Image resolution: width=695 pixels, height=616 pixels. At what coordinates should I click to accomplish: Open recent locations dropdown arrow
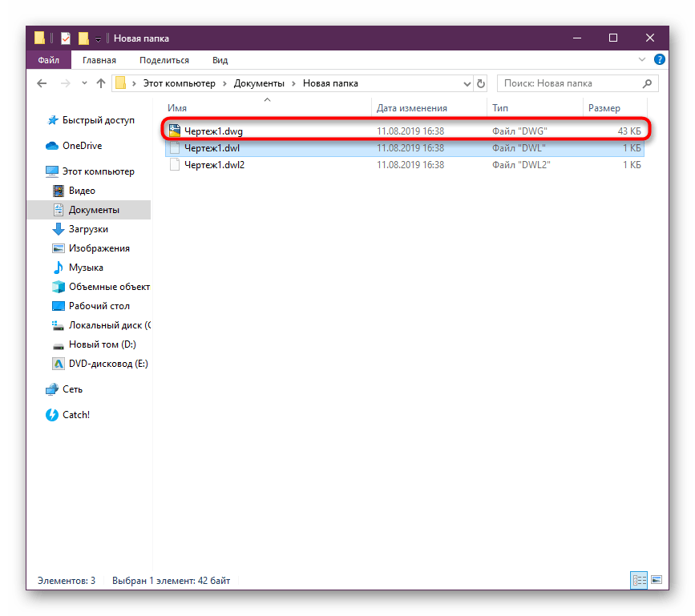pos(85,83)
